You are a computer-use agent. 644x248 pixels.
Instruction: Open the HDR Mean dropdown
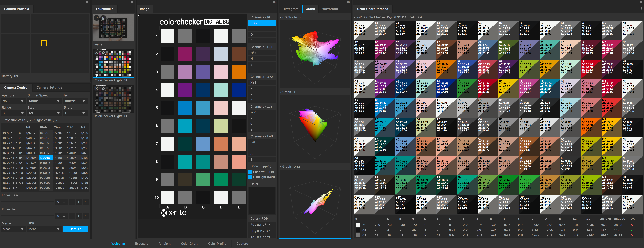[x=44, y=229]
